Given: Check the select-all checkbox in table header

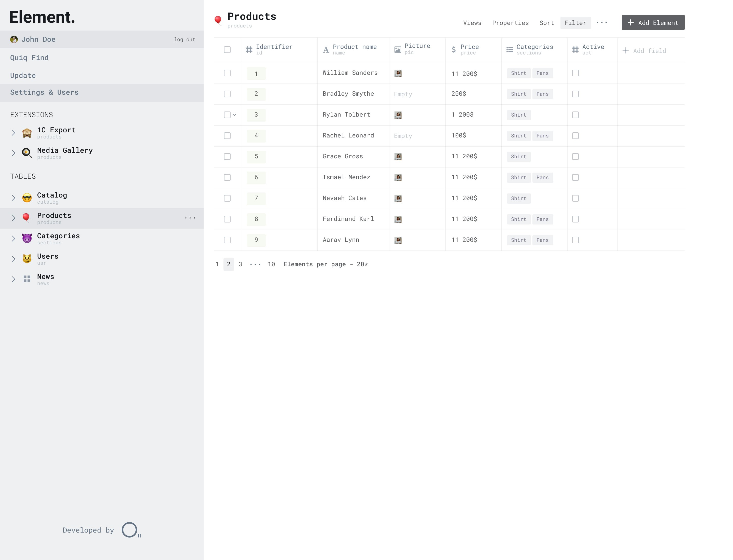Looking at the screenshot, I should 227,50.
